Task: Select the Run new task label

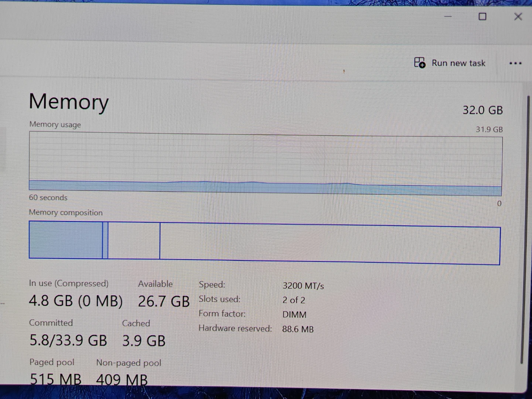Action: click(458, 63)
